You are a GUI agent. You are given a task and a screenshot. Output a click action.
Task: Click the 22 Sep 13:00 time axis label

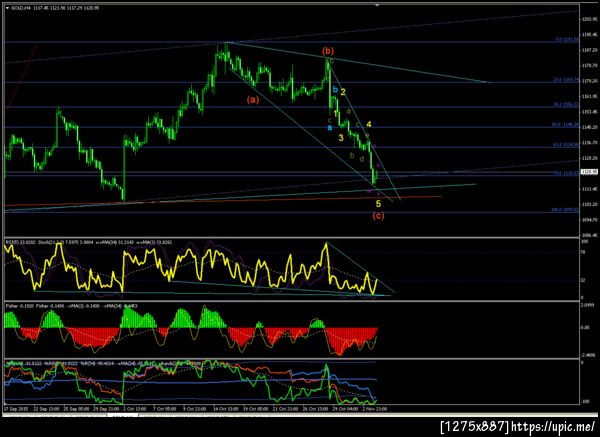pos(46,409)
